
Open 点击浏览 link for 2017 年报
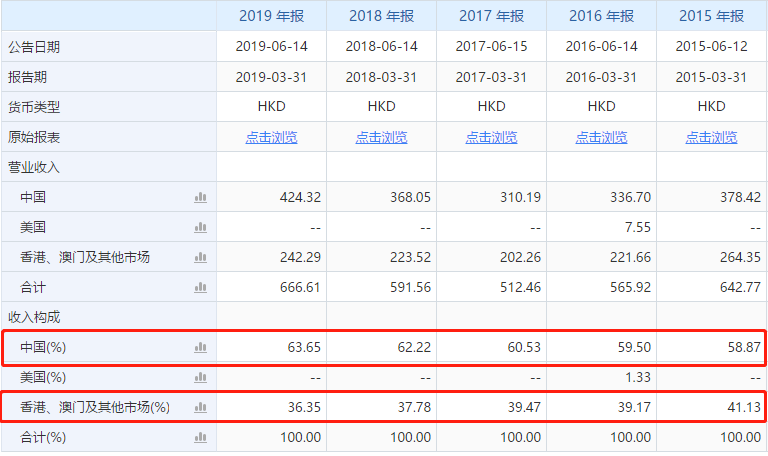coord(491,138)
